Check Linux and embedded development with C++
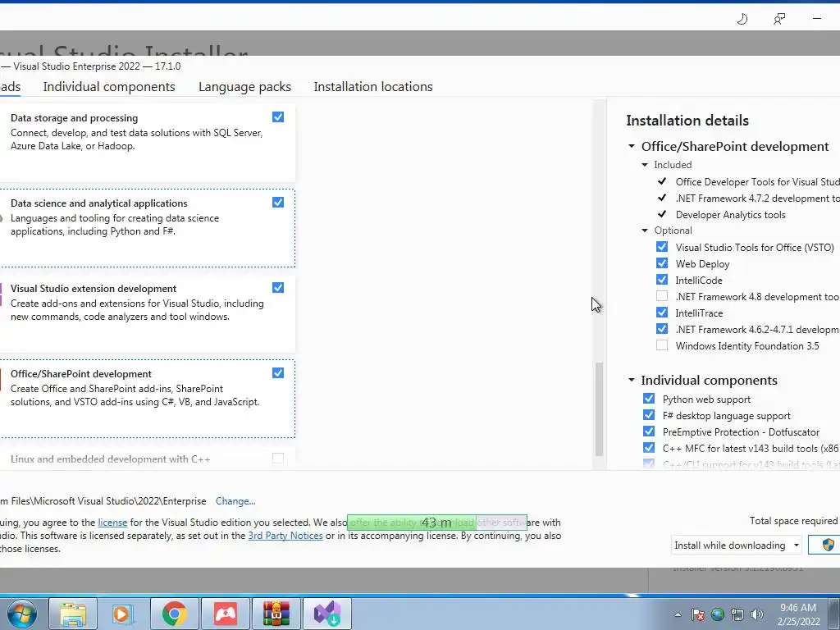Screen dimensions: 840x630 pyautogui.click(x=278, y=458)
